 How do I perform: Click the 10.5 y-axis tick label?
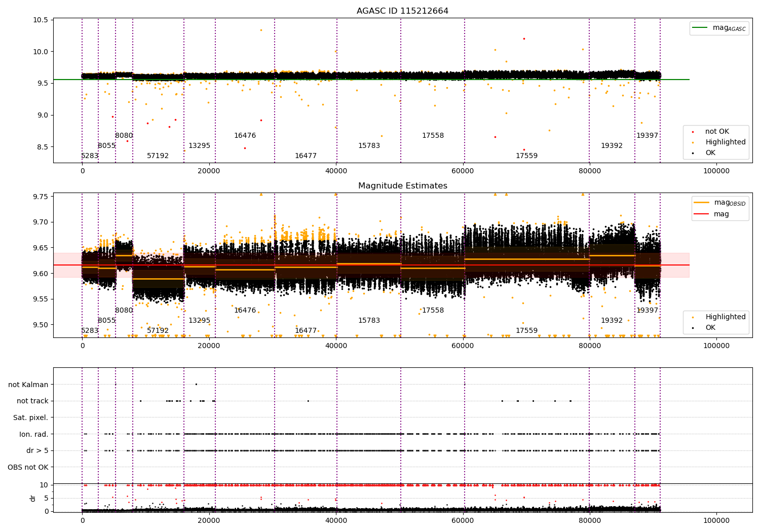tap(40, 20)
